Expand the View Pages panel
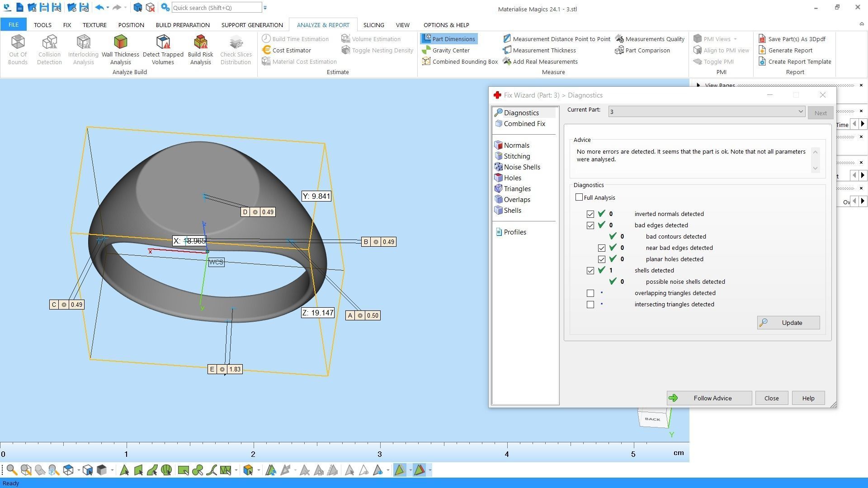This screenshot has height=488, width=868. 698,85
